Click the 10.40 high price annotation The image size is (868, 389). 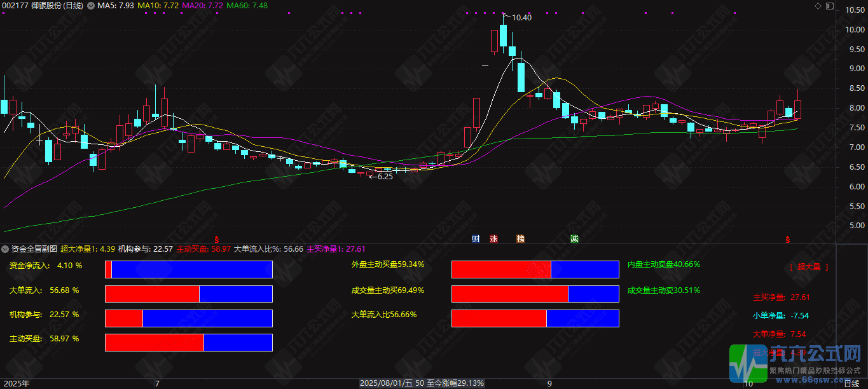pyautogui.click(x=521, y=18)
